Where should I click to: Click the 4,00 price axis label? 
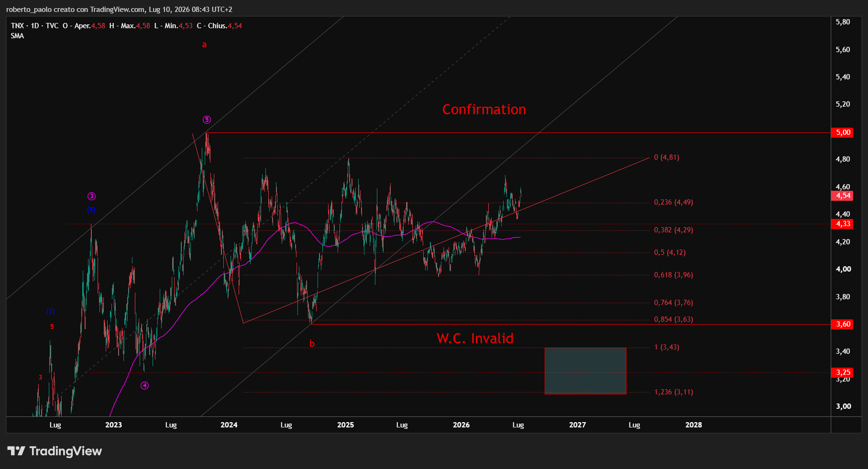tap(843, 269)
